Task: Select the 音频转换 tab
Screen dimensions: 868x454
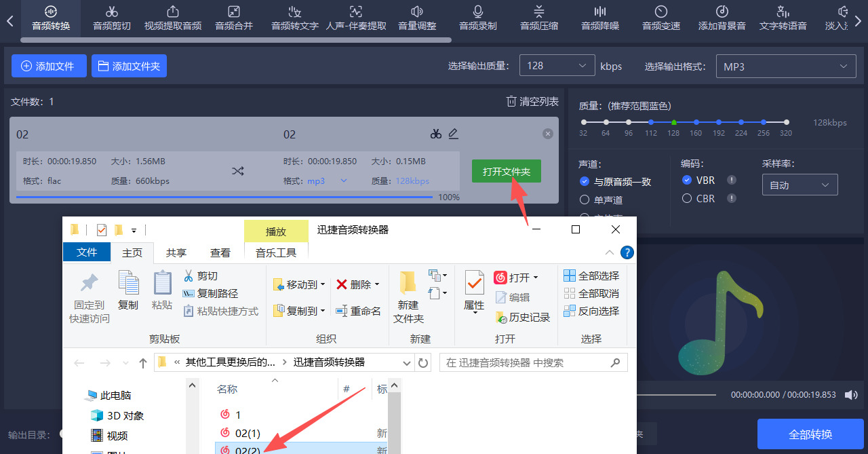Action: [51, 18]
